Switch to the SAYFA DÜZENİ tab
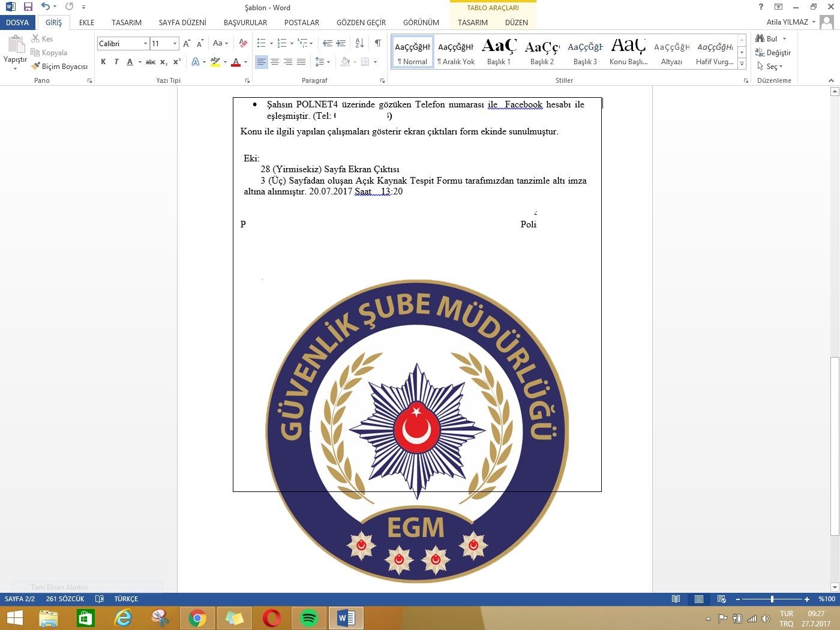The image size is (840, 630). pyautogui.click(x=182, y=22)
